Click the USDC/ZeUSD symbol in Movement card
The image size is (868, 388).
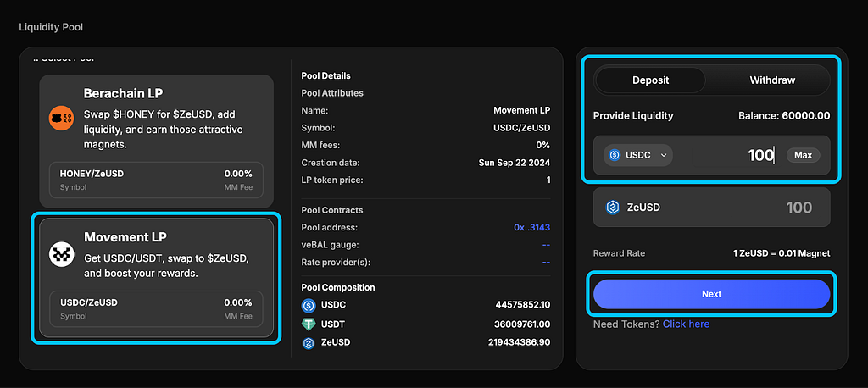[x=88, y=302]
